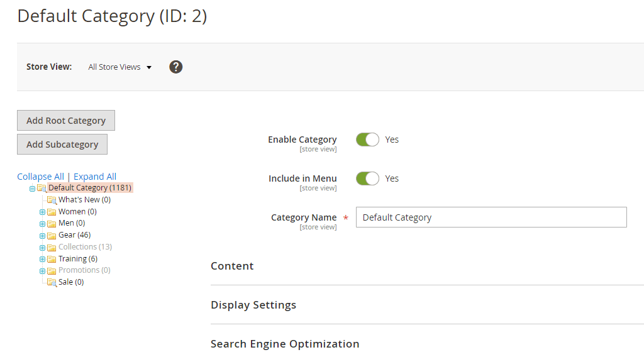The height and width of the screenshot is (362, 644).
Task: Click the Sale category folder icon
Action: tap(52, 283)
